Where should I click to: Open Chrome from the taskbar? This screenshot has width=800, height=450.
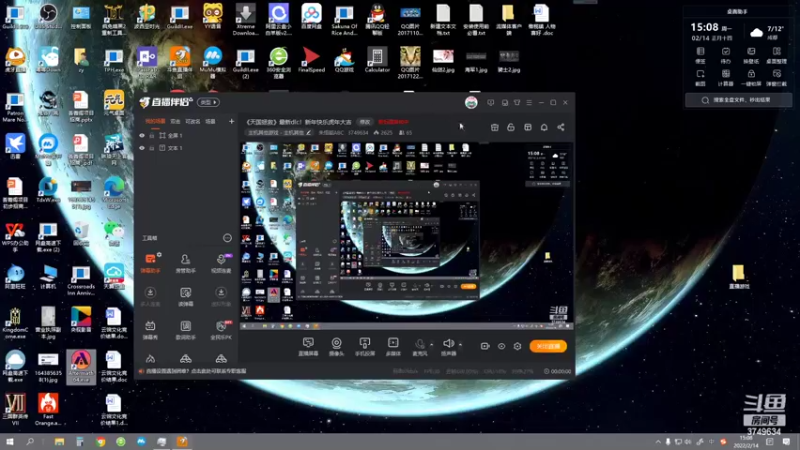101,441
